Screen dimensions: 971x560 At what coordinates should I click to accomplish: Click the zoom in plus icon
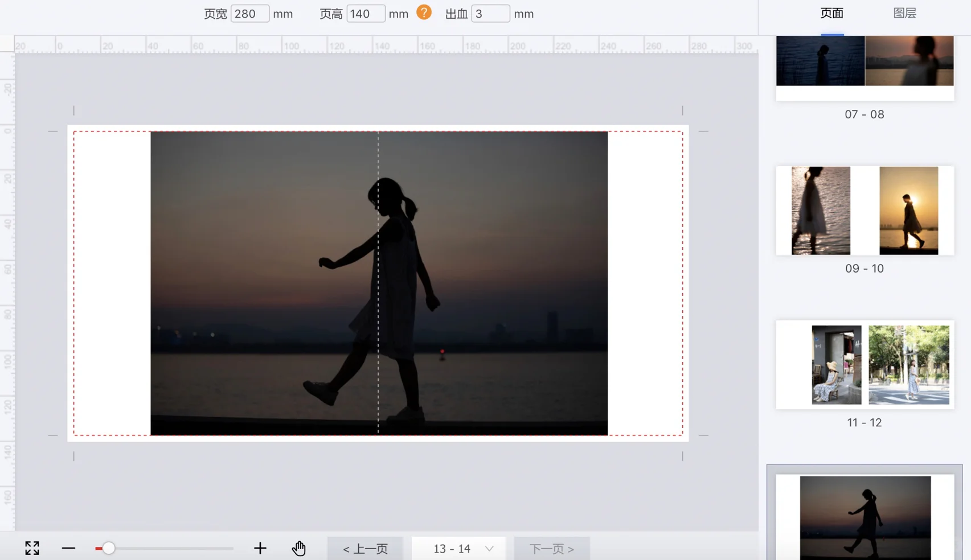260,548
